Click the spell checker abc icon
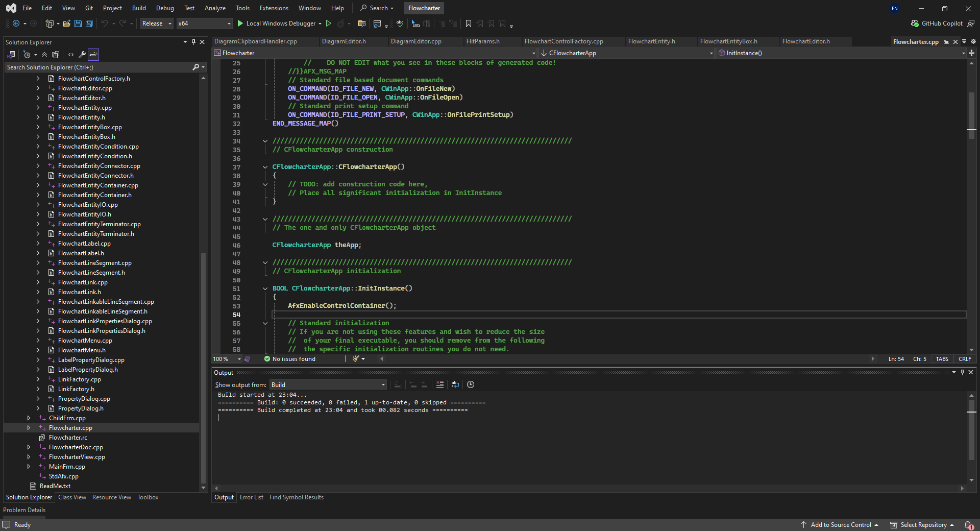980x531 pixels. click(400, 23)
